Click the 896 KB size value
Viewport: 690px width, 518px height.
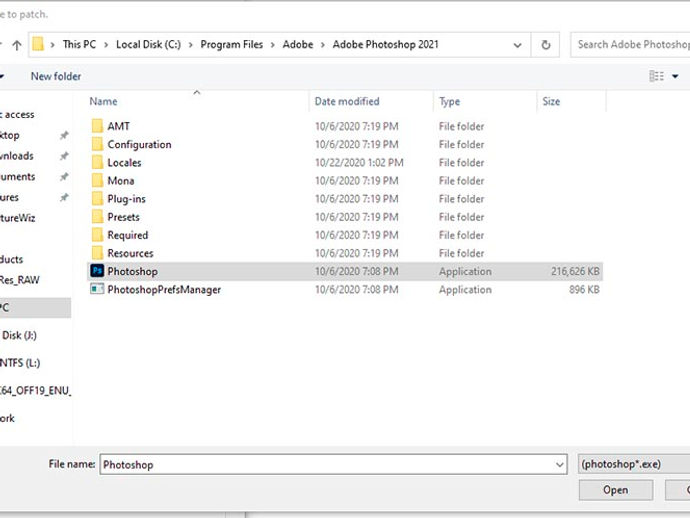pos(584,290)
